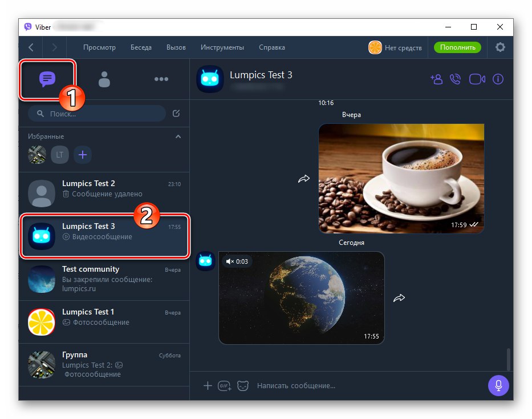Click the Lumpics Test 1 lemon avatar

point(42,322)
